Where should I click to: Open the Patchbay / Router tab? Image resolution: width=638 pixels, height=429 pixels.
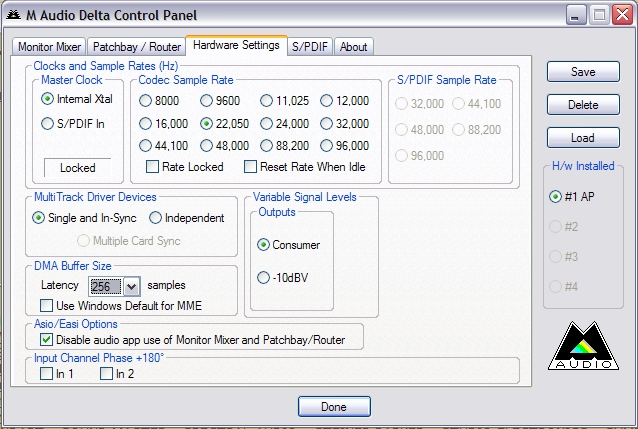pyautogui.click(x=137, y=47)
